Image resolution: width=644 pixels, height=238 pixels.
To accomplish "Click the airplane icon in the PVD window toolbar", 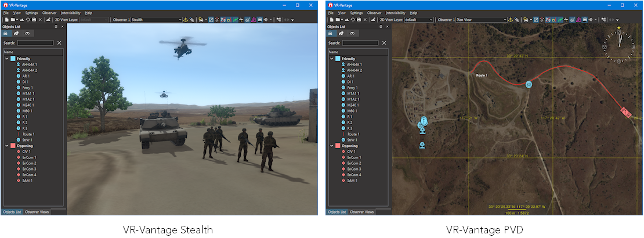I will pos(566,20).
